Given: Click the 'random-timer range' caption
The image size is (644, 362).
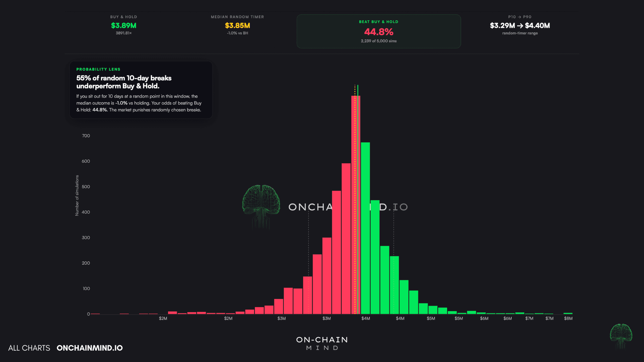Looking at the screenshot, I should tap(520, 33).
